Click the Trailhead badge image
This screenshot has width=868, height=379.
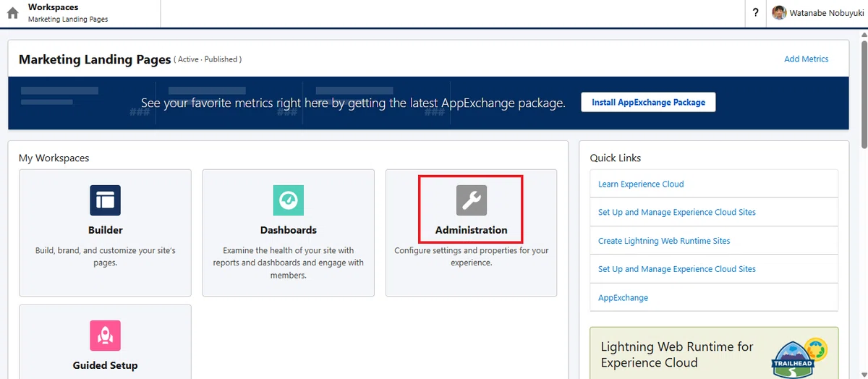tap(799, 357)
